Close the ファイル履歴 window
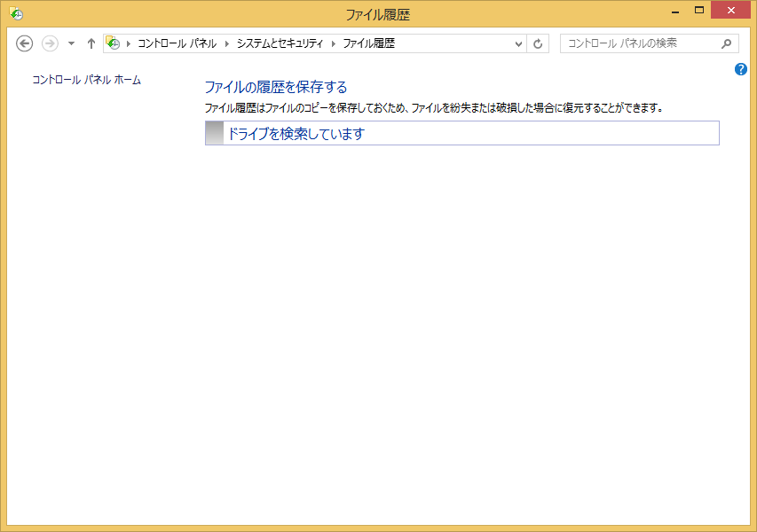This screenshot has width=757, height=532. pyautogui.click(x=731, y=10)
